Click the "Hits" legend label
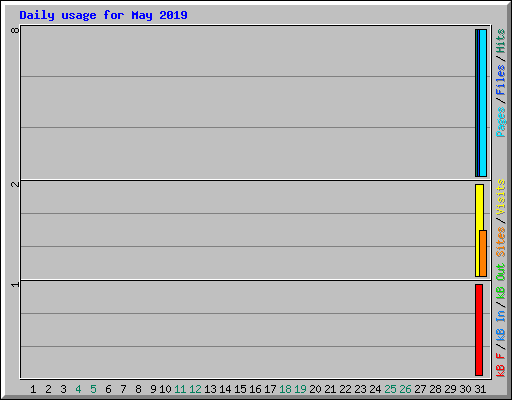512x400 pixels. (x=500, y=41)
